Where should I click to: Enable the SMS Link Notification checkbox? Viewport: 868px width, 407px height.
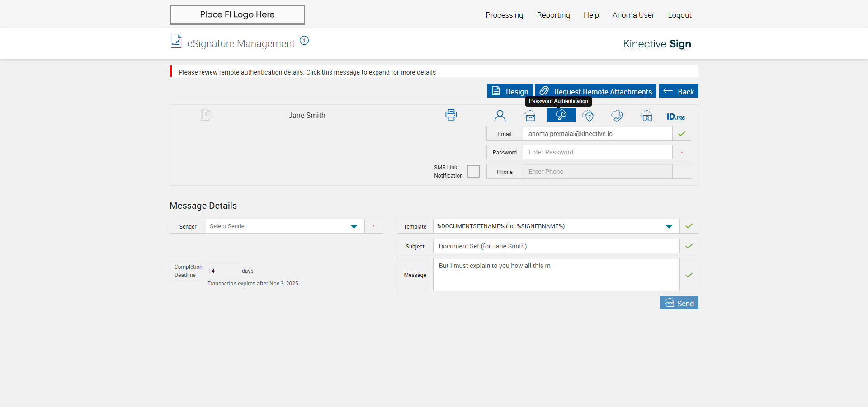click(473, 172)
